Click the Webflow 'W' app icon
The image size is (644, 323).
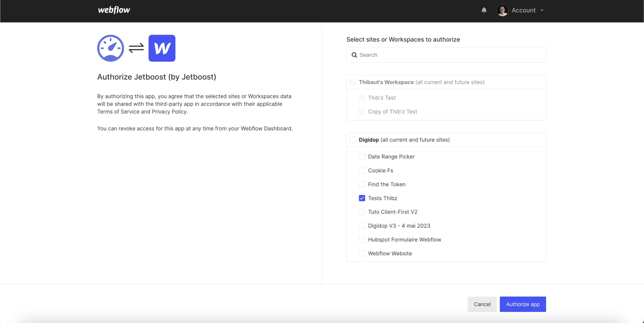[162, 48]
